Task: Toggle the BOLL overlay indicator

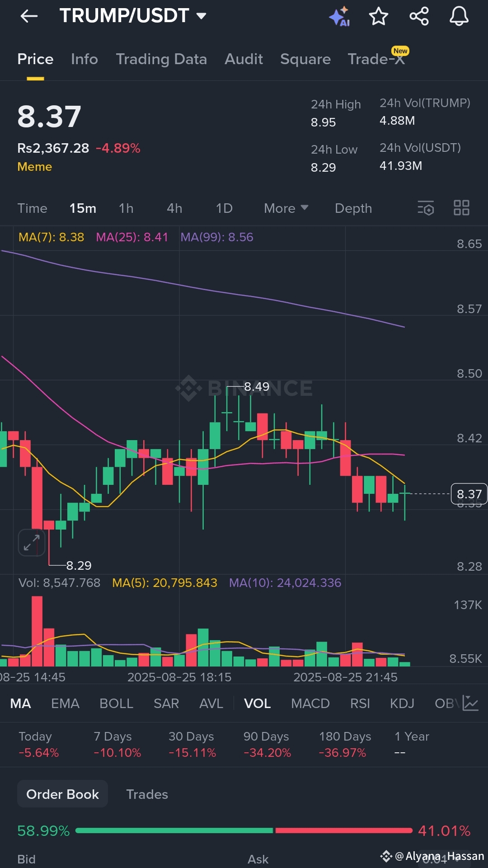Action: 116,704
